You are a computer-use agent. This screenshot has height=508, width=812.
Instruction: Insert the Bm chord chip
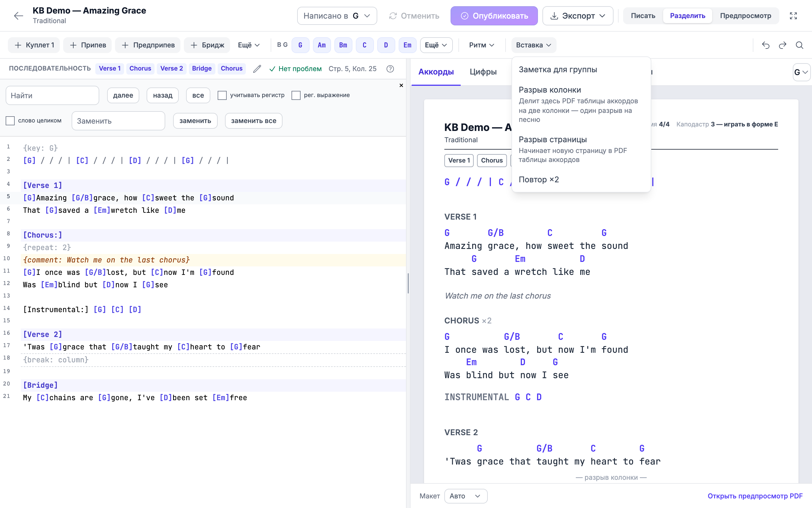[x=343, y=45]
